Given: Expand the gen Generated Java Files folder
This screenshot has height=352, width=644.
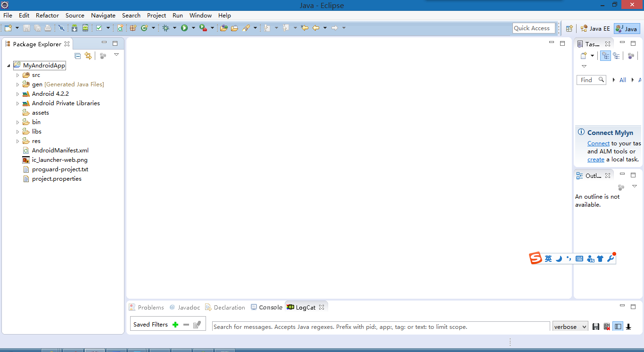Looking at the screenshot, I should click(18, 84).
